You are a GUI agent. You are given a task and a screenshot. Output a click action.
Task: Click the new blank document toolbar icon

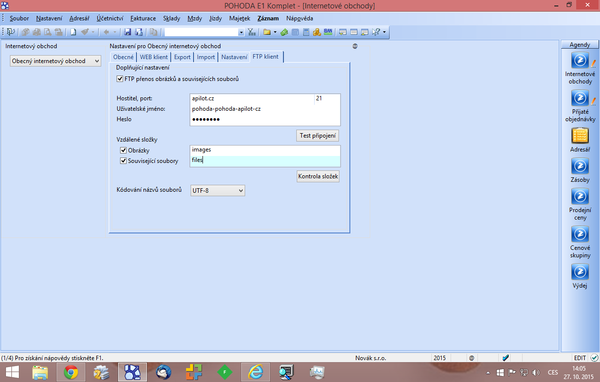tap(73, 32)
